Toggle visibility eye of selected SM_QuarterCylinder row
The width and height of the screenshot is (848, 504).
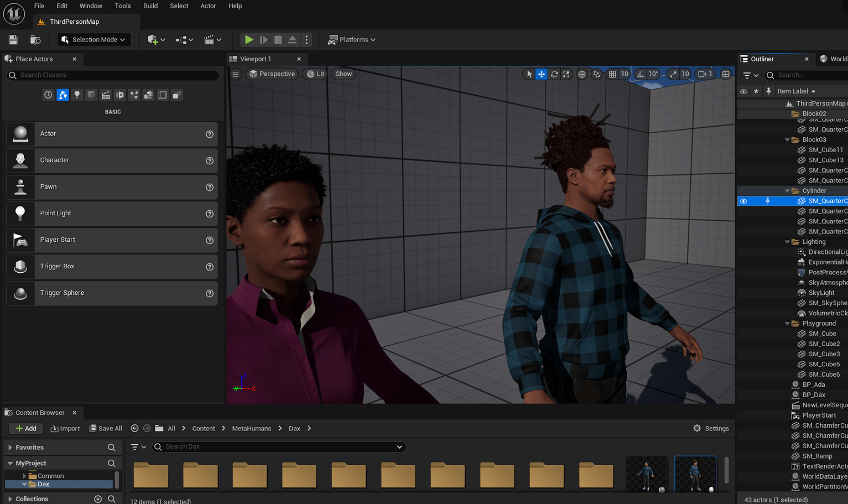(743, 201)
